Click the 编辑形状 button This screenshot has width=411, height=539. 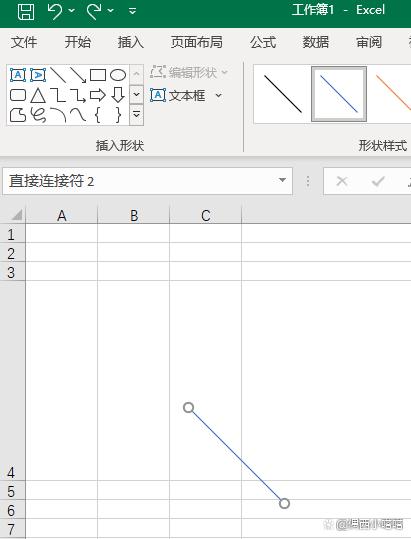click(188, 73)
